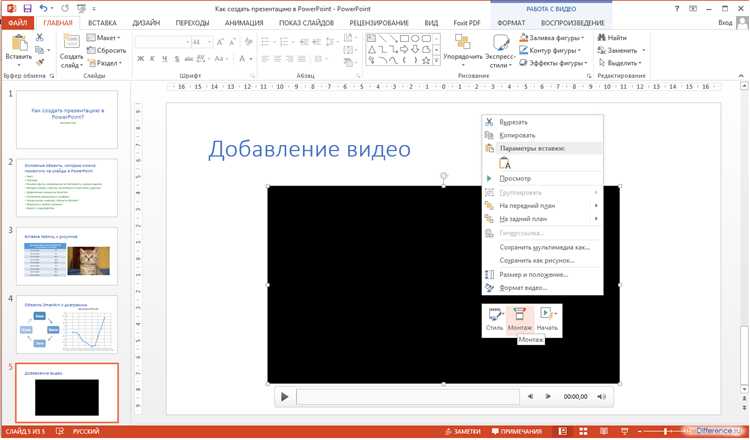This screenshot has height=440, width=750.
Task: Select slide 3 thumbnail with cat picture
Action: point(67,256)
